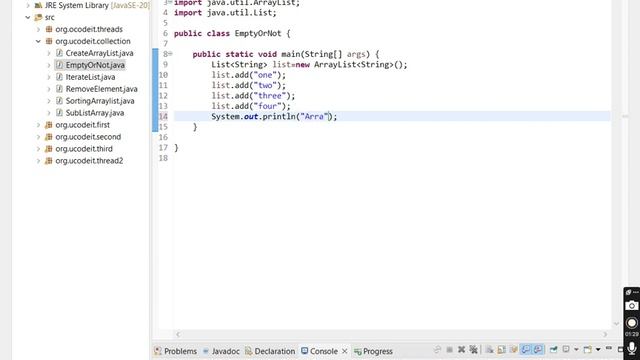Screen dimensions: 640x360
Task: Click the Open Console icon
Action: [588, 350]
